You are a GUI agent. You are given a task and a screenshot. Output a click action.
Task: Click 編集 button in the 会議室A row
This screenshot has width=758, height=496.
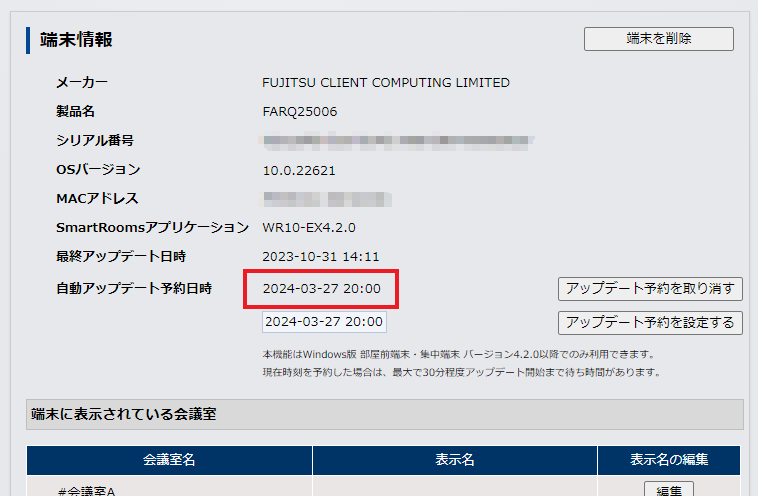[668, 490]
